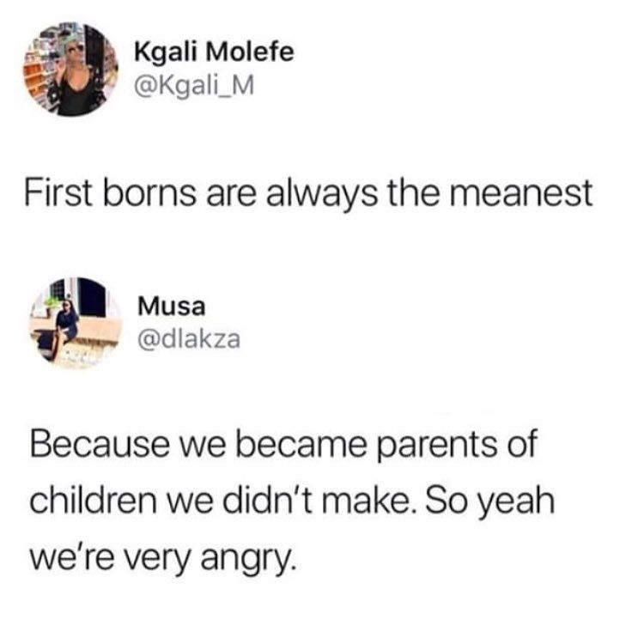This screenshot has width=644, height=644.
Task: Click the line 'we're very angry.'
Action: [162, 560]
